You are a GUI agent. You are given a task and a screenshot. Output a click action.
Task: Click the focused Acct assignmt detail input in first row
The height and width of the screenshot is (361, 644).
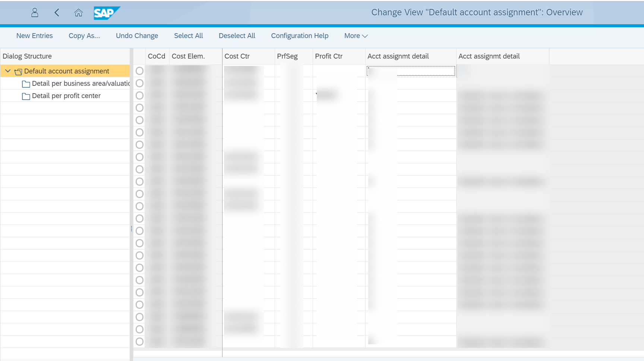[x=411, y=71]
